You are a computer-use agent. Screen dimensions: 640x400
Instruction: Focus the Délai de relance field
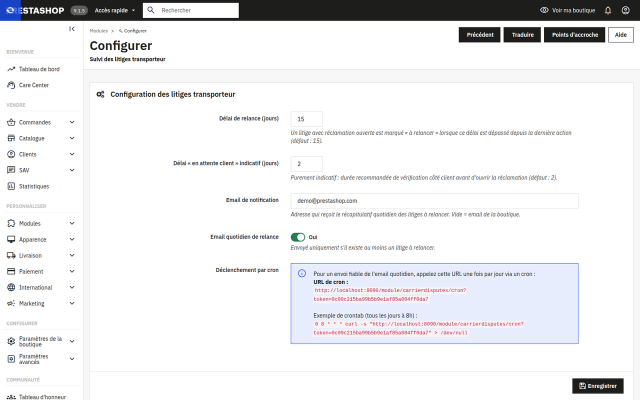[x=307, y=119]
